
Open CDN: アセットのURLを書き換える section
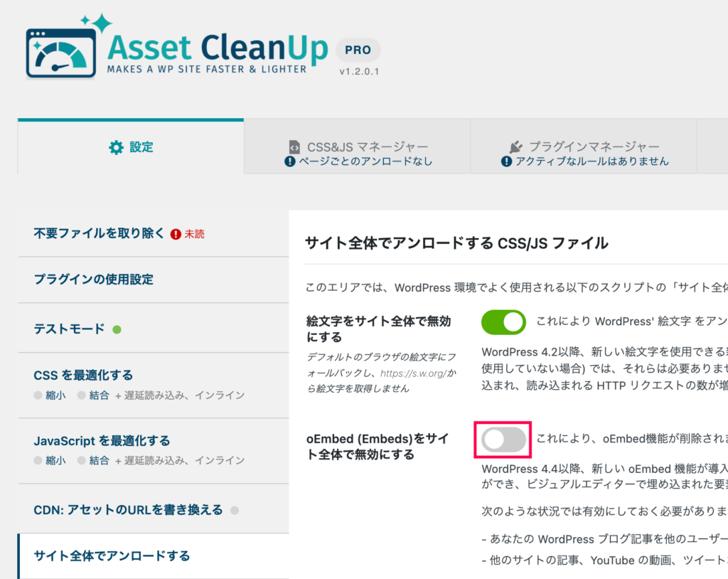(x=154, y=509)
